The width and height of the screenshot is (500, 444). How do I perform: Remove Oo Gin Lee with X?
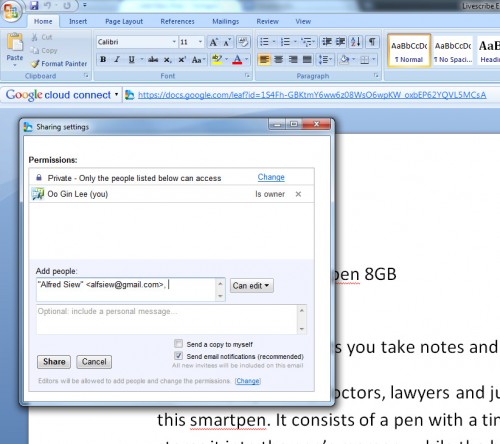298,194
